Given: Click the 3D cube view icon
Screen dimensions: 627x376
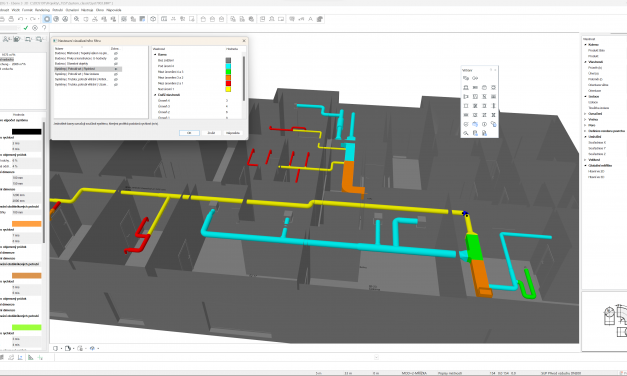Looking at the screenshot, I should 153,19.
